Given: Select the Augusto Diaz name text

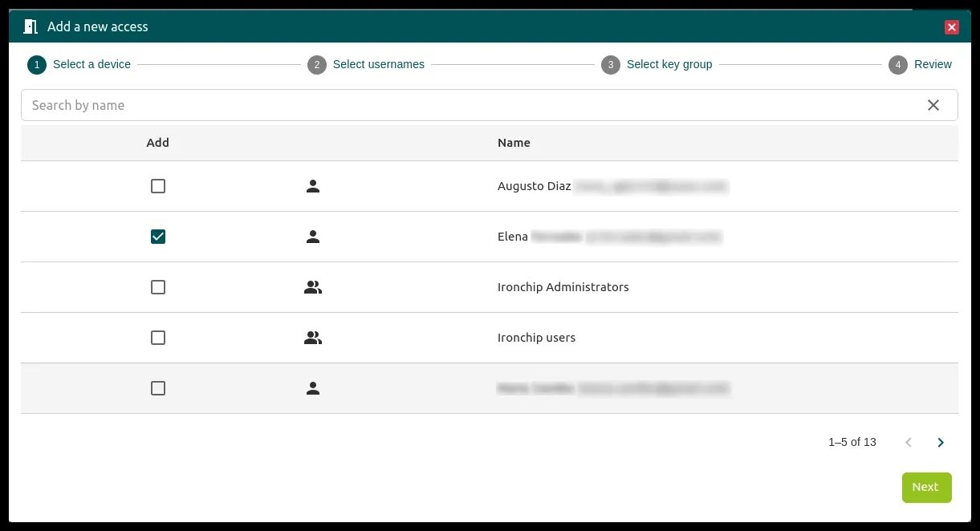Looking at the screenshot, I should [535, 186].
